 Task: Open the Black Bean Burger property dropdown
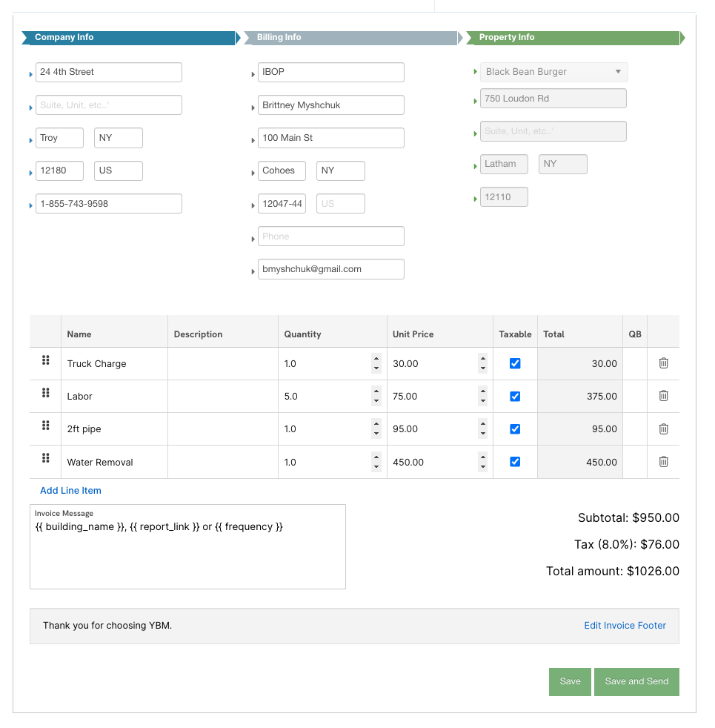pyautogui.click(x=553, y=72)
